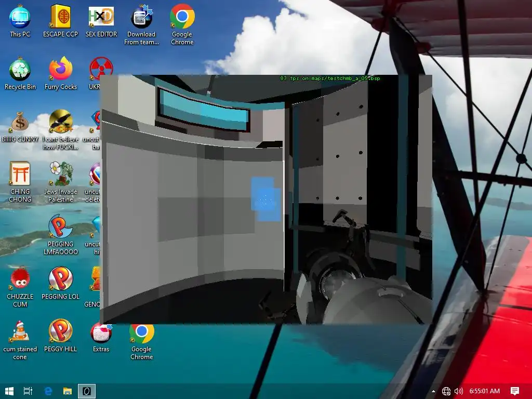This screenshot has height=399, width=532.
Task: Launch the Firefox-logo desktop shortcut
Action: 60,74
